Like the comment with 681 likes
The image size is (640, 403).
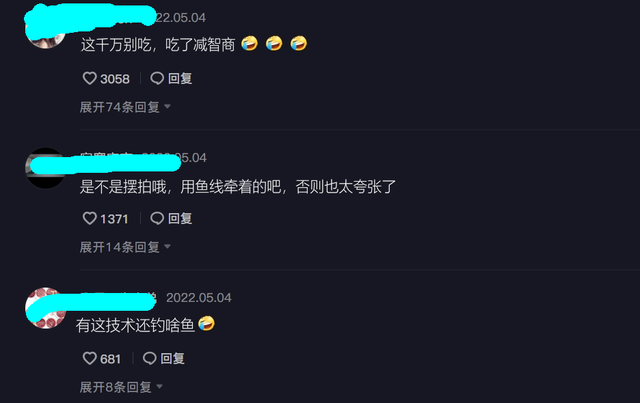tap(89, 358)
